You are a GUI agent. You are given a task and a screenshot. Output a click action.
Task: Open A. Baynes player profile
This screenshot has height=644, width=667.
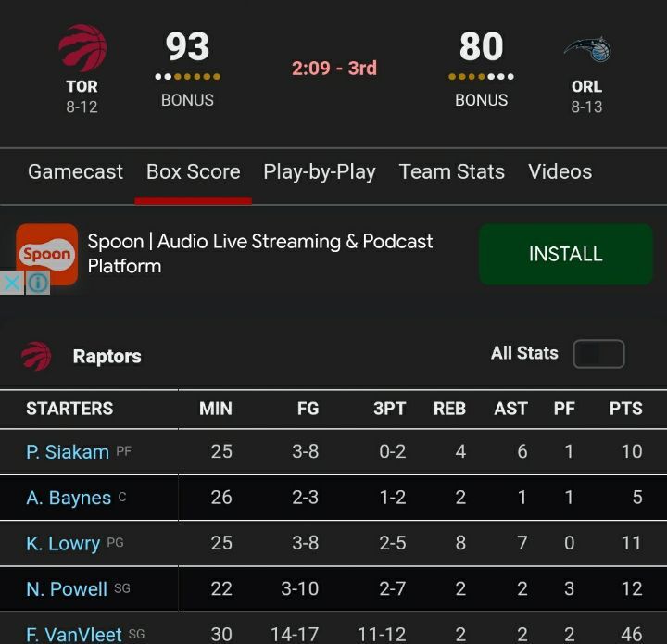click(69, 498)
